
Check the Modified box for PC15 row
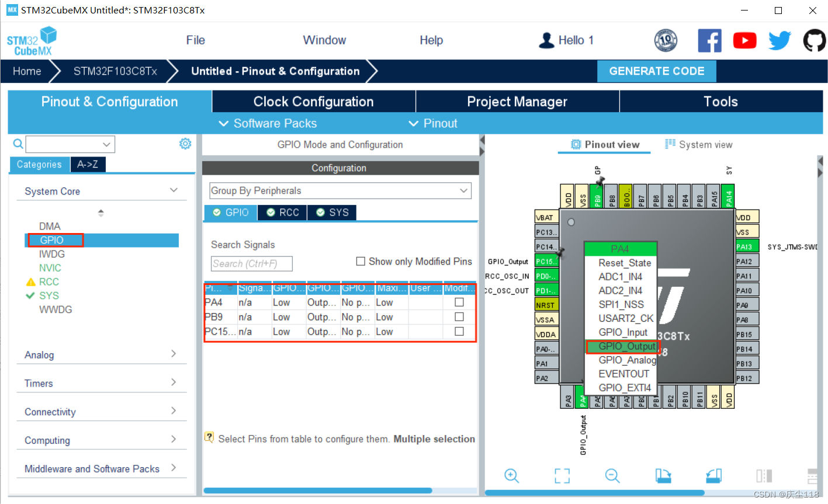click(x=459, y=331)
